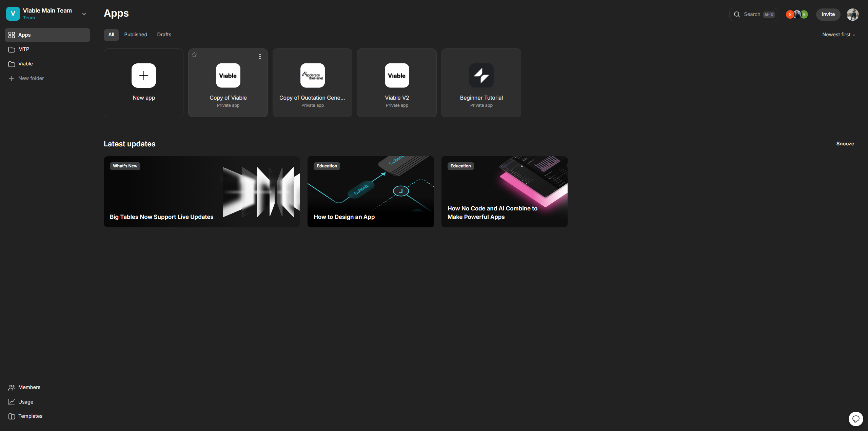Open the Newest first sort dropdown
868x431 pixels.
pyautogui.click(x=839, y=35)
